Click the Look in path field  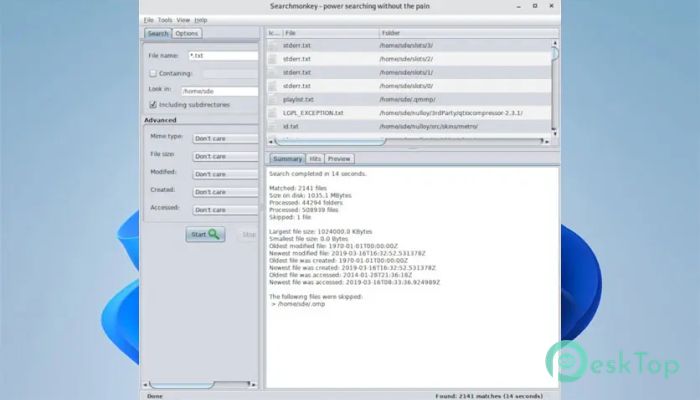[219, 91]
